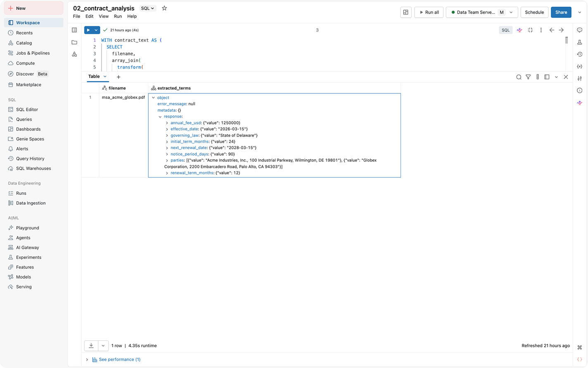Open the MLflow experiments flask icon
The image size is (588, 368).
[580, 42]
